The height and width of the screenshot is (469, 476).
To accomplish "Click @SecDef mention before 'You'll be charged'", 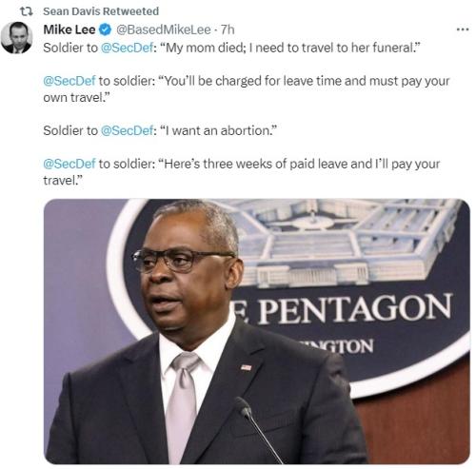I will tap(69, 81).
